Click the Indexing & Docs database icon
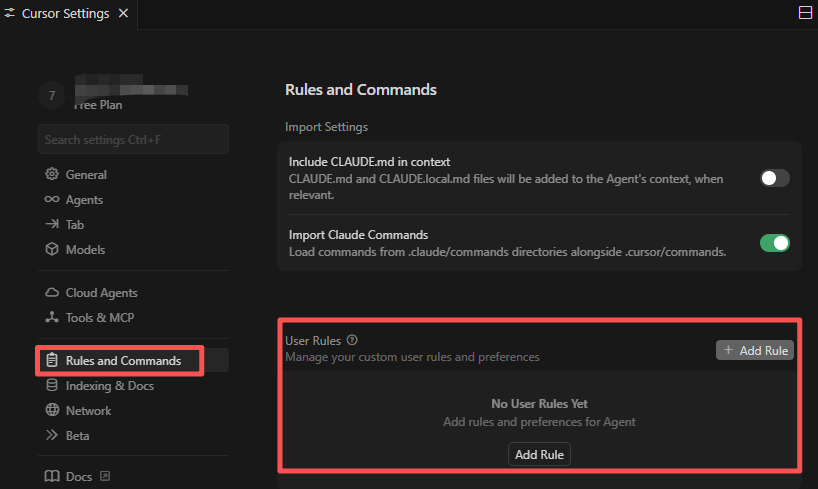This screenshot has height=489, width=818. click(52, 385)
